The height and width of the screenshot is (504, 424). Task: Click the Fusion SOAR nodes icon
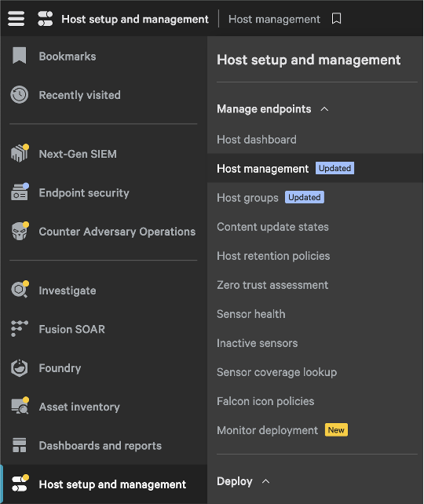point(20,328)
